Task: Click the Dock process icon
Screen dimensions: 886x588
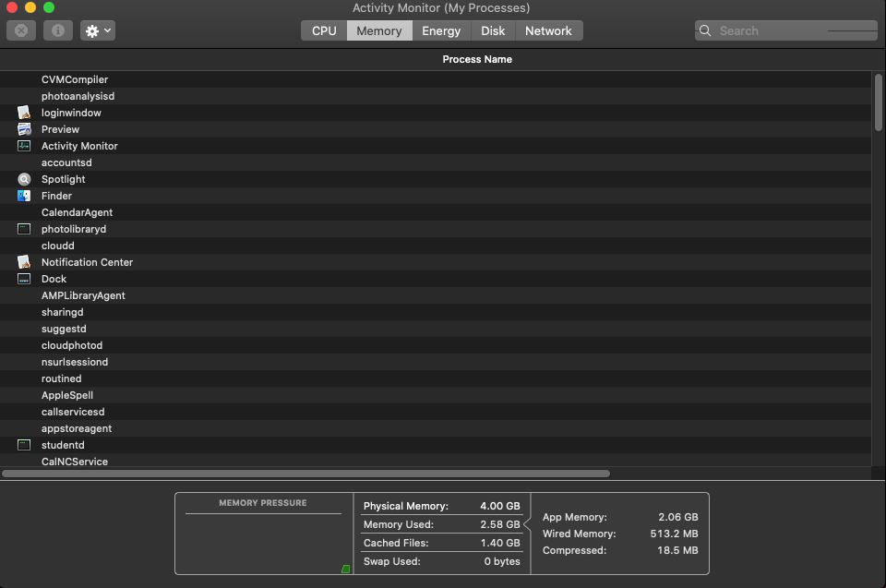Action: 24,279
